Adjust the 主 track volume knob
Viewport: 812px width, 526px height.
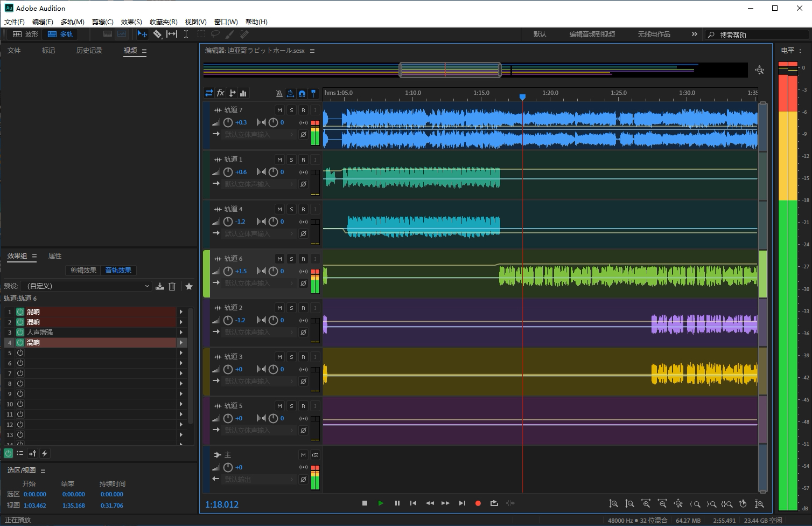(228, 467)
